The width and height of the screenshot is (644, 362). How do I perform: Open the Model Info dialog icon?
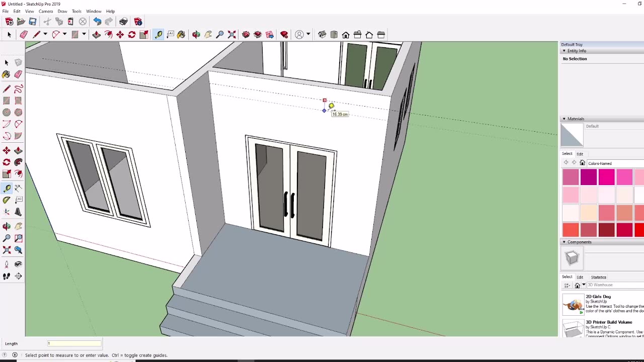click(x=138, y=22)
